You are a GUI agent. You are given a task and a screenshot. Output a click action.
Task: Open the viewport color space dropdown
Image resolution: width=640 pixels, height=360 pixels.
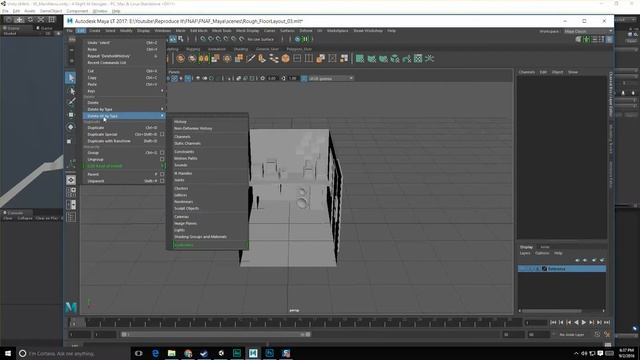tap(331, 78)
